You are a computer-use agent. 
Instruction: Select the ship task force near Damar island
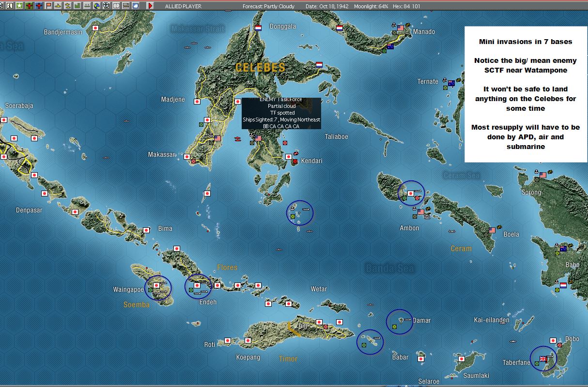[x=407, y=320]
